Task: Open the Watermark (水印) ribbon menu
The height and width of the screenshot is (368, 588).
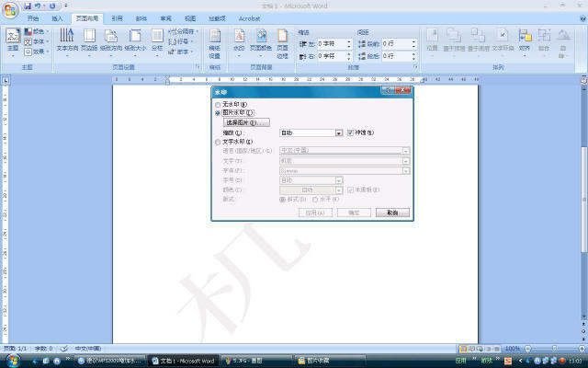Action: 239,42
